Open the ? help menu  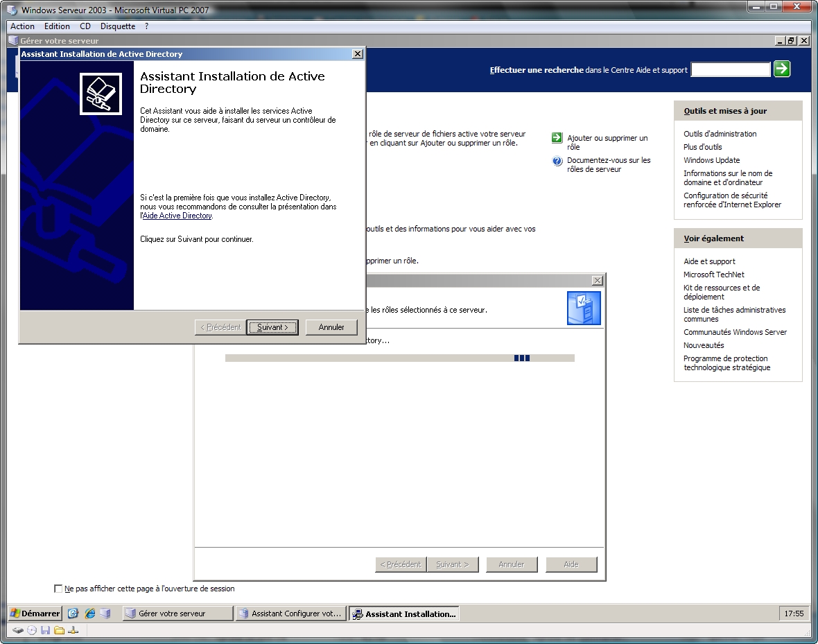pyautogui.click(x=146, y=26)
